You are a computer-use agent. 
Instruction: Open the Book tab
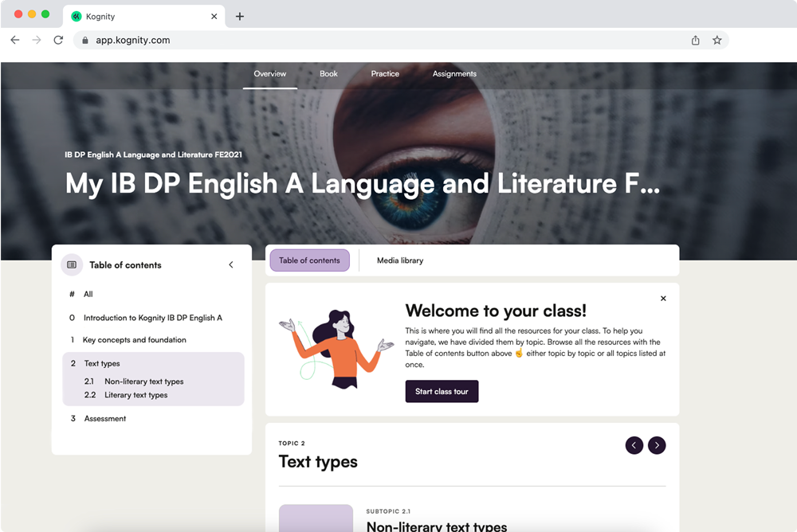click(328, 74)
